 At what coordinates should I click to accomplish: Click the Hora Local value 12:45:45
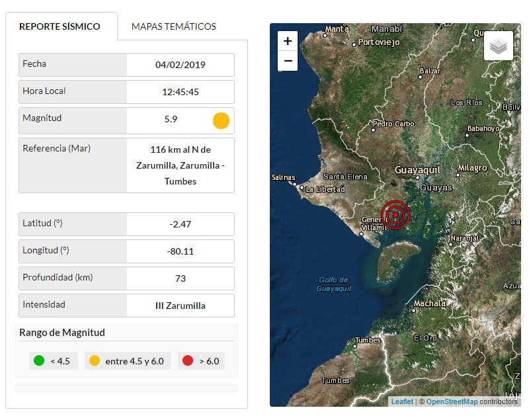181,92
